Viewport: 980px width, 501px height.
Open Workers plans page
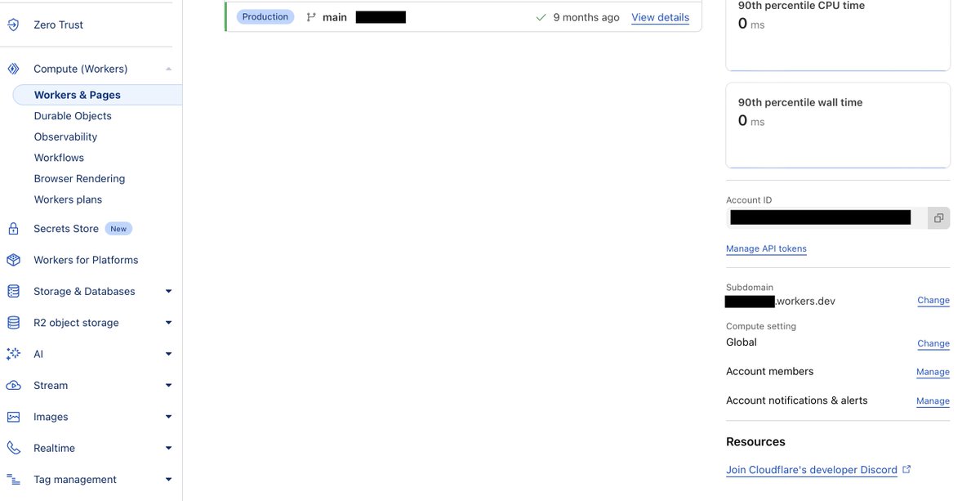pos(68,199)
